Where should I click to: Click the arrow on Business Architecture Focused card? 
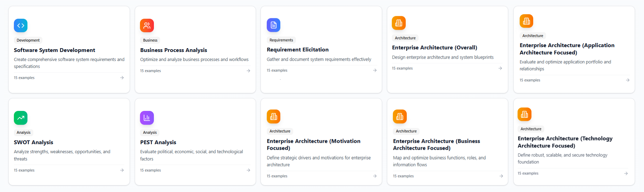[x=501, y=176]
